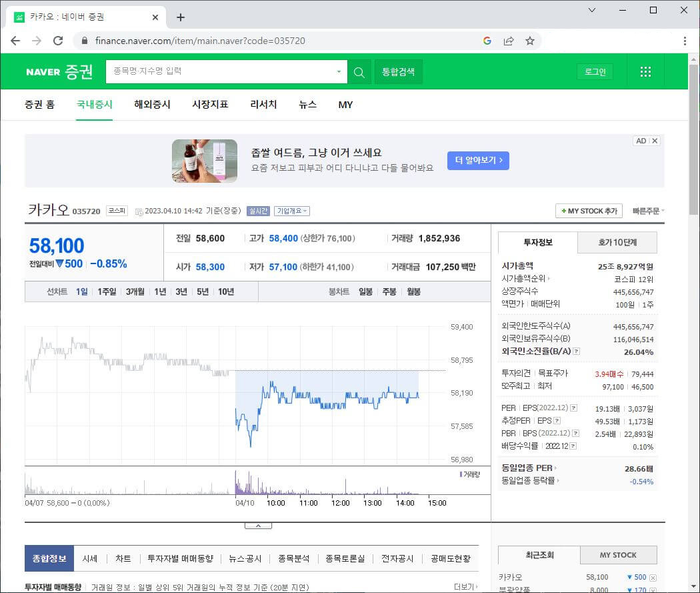
Task: Toggle the 실시간 realtime badge
Action: pyautogui.click(x=259, y=210)
